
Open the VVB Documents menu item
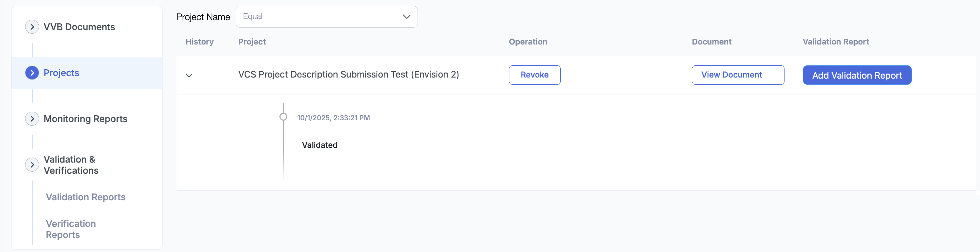(x=79, y=27)
